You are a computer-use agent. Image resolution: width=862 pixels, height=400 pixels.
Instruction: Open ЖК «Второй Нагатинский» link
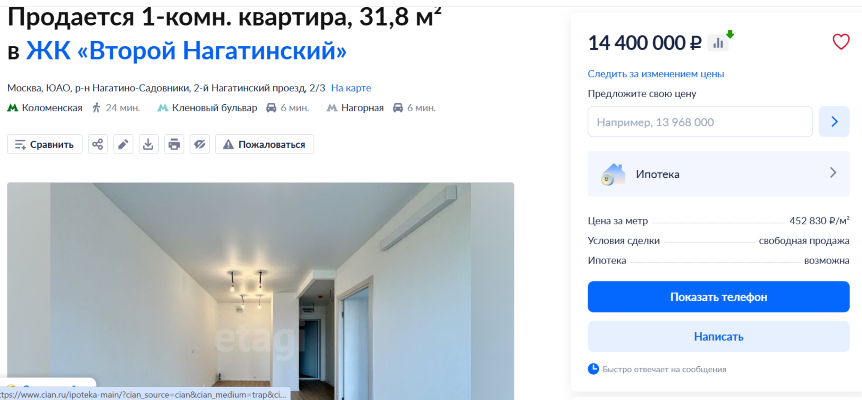[x=186, y=51]
